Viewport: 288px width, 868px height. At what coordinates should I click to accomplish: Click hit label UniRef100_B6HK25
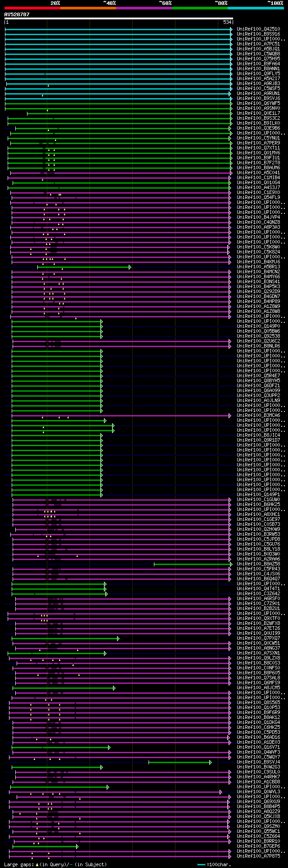tap(259, 505)
